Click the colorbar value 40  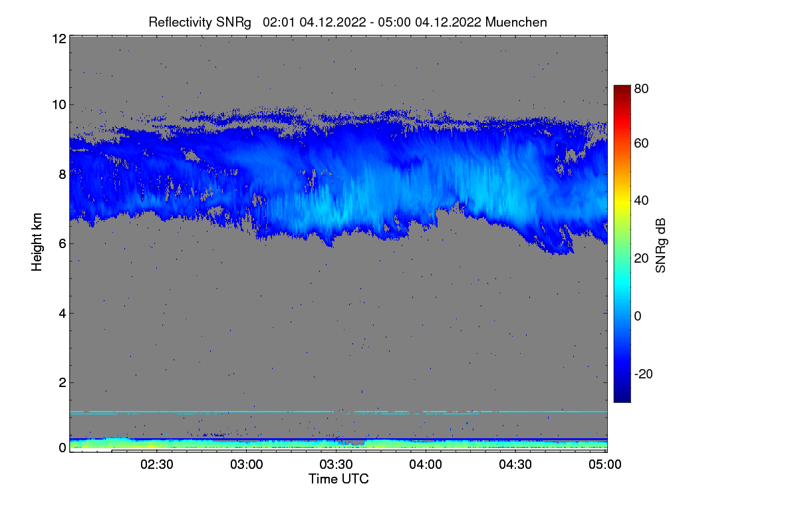642,200
